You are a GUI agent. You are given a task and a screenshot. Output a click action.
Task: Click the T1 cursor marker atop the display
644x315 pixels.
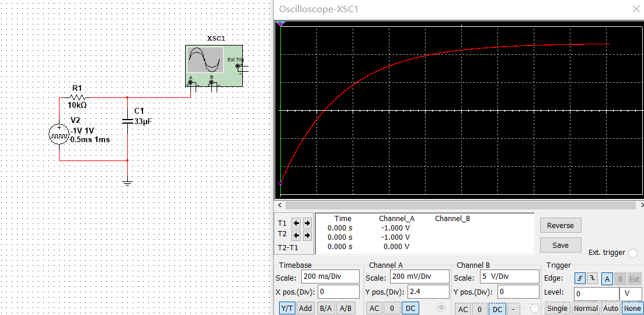pyautogui.click(x=280, y=24)
